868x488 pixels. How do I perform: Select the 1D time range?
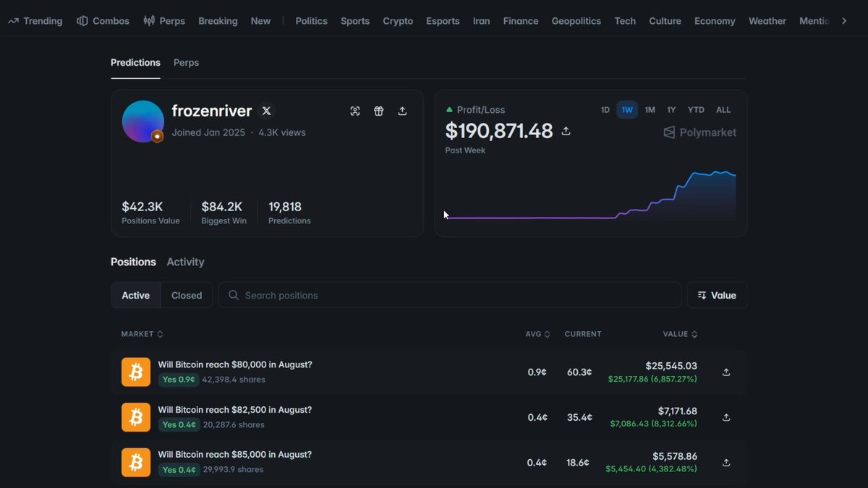[605, 110]
